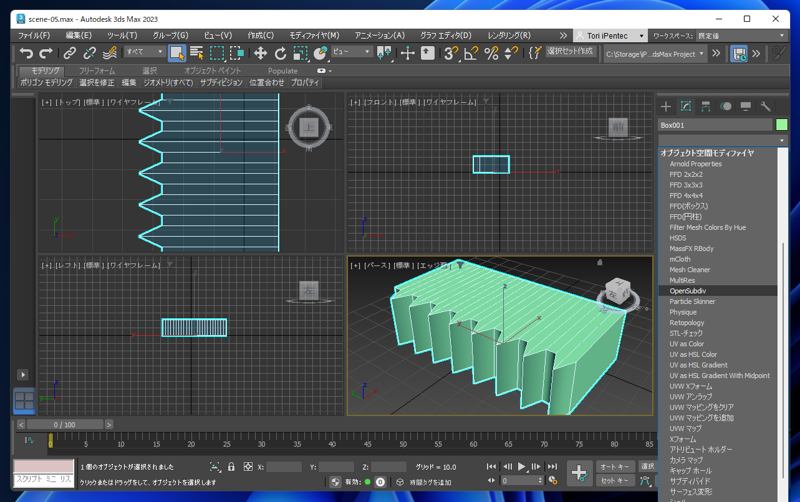
Task: Undo the last action
Action: pos(26,53)
